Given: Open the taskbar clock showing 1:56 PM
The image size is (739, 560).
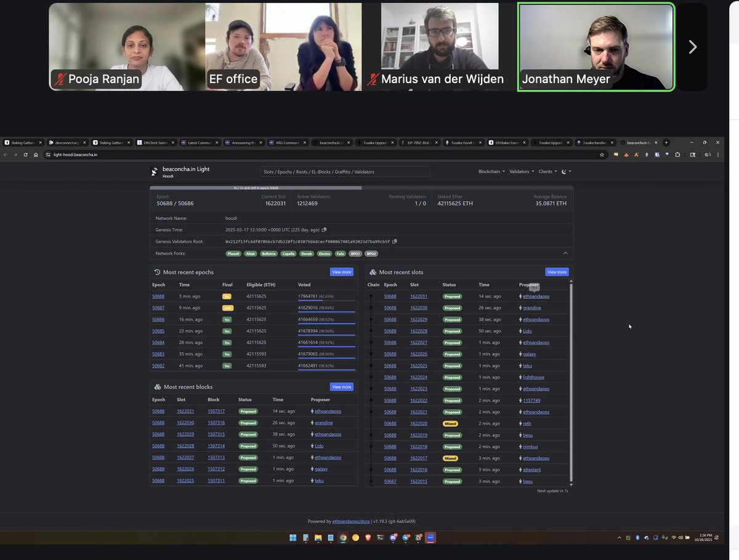Looking at the screenshot, I should (704, 538).
